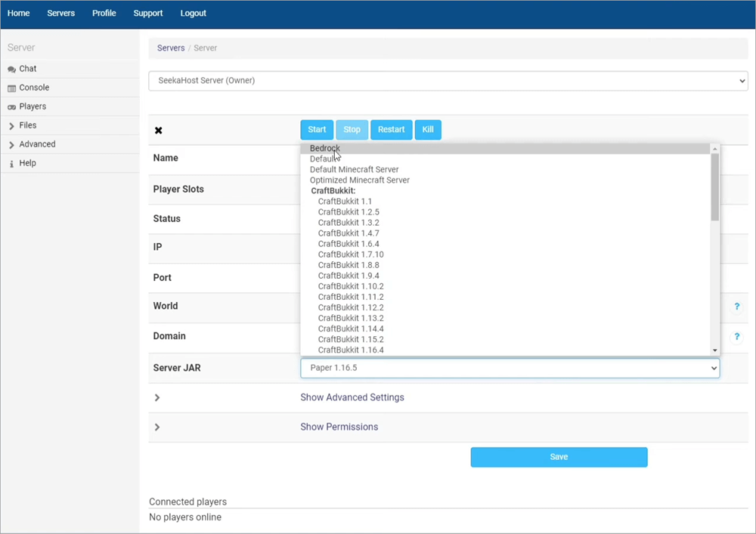Click the Players controller icon

[x=11, y=107]
